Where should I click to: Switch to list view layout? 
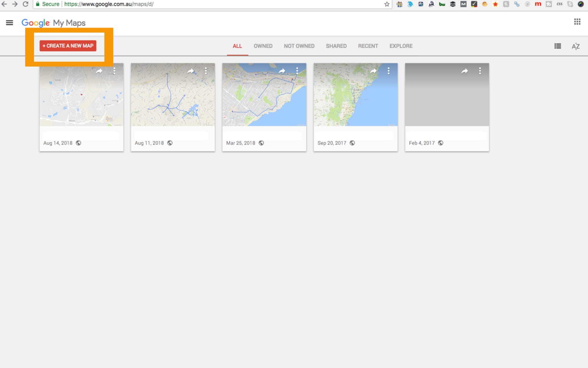[x=558, y=46]
